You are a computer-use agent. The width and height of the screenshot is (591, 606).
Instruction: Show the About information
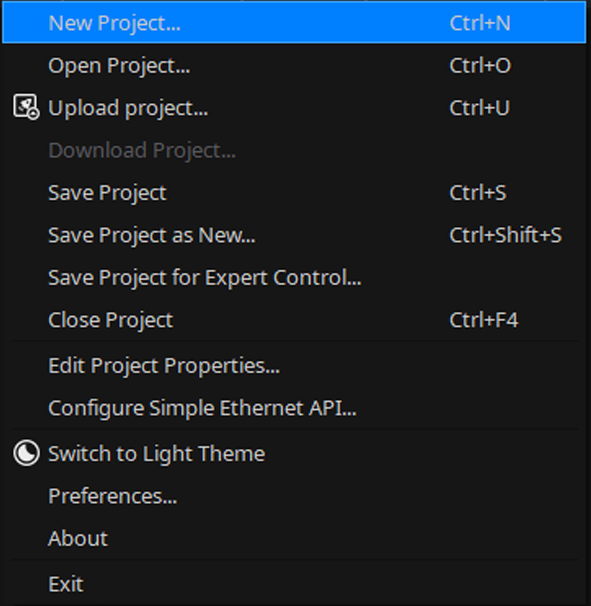tap(294, 538)
